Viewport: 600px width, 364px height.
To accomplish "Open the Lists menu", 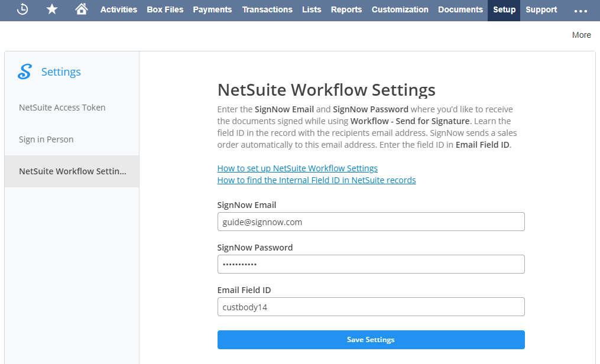I will click(x=312, y=9).
